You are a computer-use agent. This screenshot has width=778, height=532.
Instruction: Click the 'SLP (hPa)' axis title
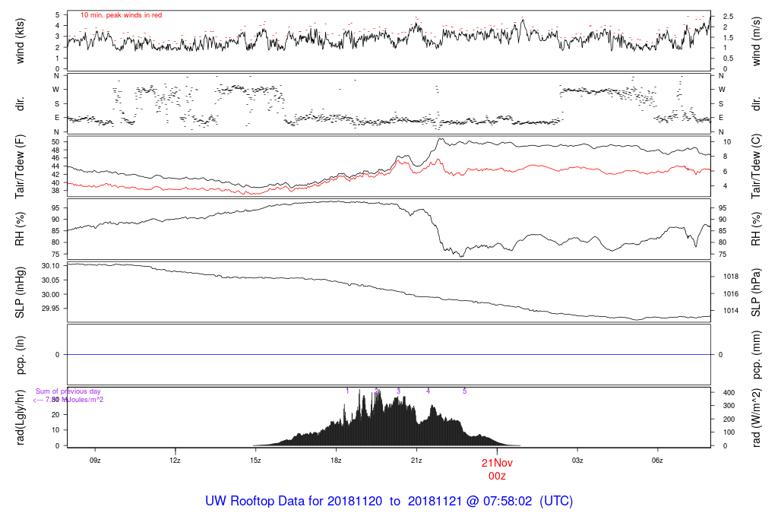756,293
